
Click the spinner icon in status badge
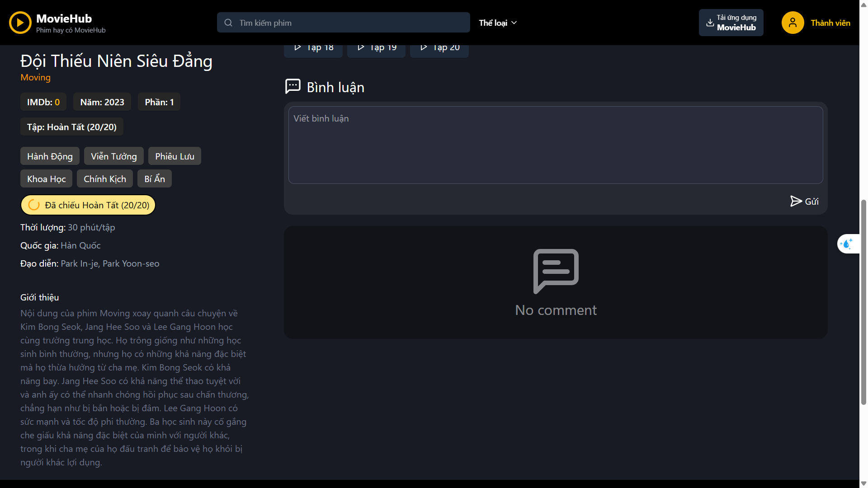tap(34, 205)
